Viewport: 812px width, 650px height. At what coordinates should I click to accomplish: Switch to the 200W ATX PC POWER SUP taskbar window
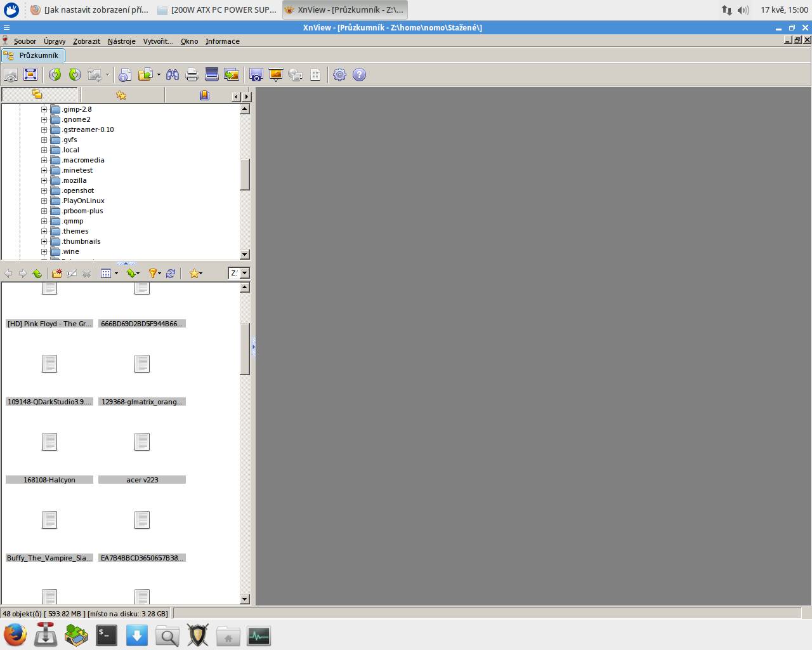(x=217, y=10)
